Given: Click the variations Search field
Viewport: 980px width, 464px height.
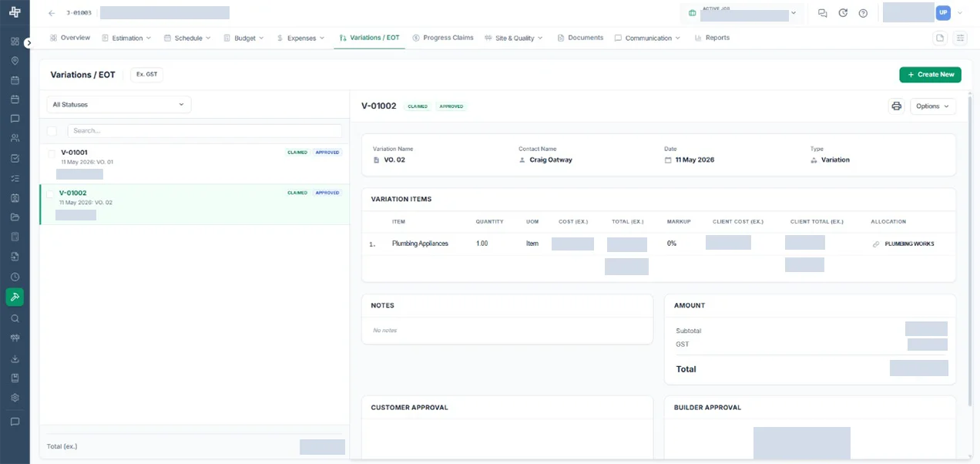Looking at the screenshot, I should pyautogui.click(x=205, y=131).
